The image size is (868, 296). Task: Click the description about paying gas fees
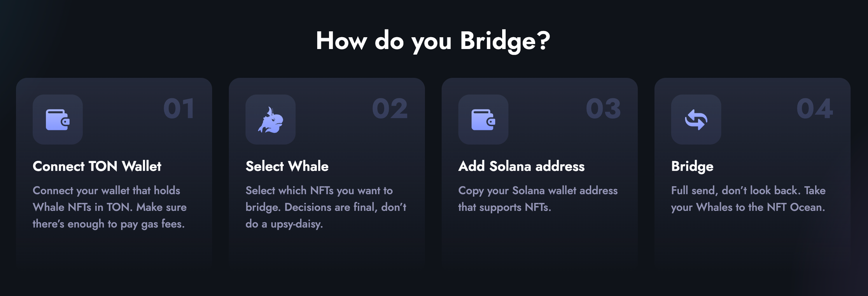[x=109, y=207]
